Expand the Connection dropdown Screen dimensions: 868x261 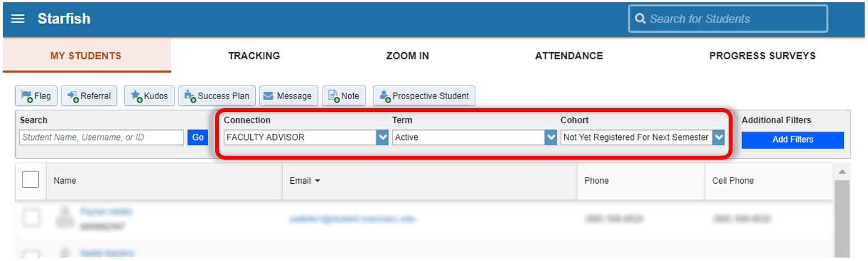[382, 137]
